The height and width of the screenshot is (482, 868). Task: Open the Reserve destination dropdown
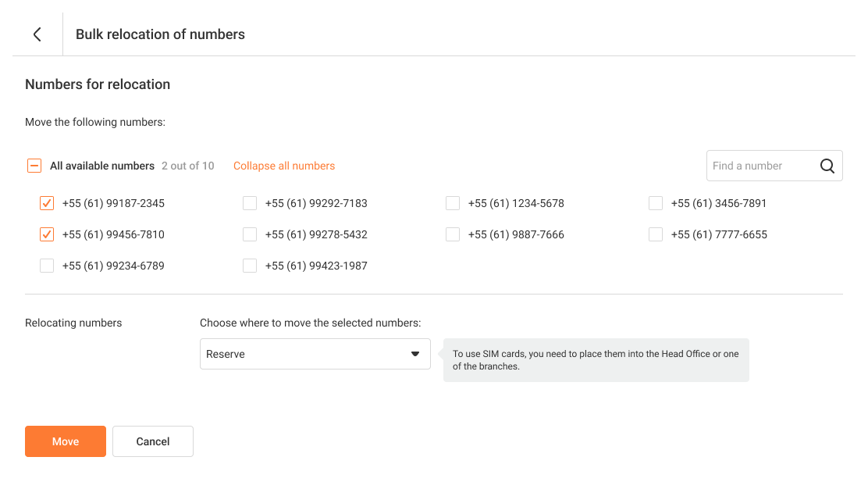coord(315,354)
